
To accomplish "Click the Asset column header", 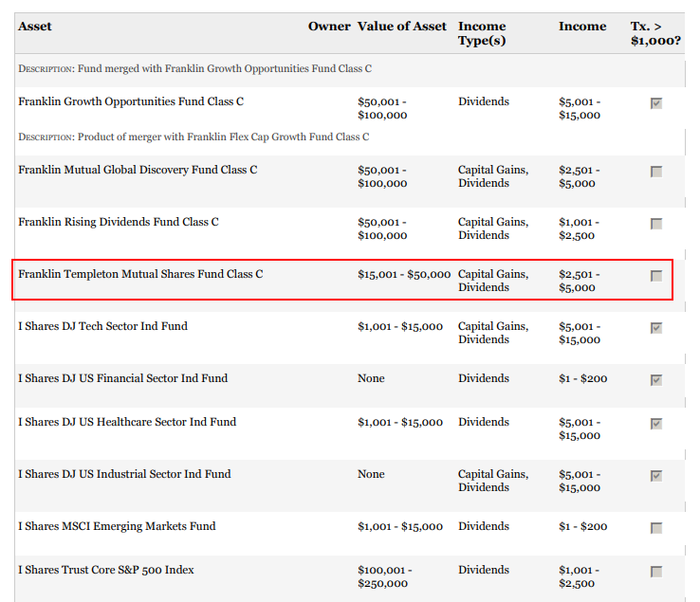I will (x=35, y=27).
